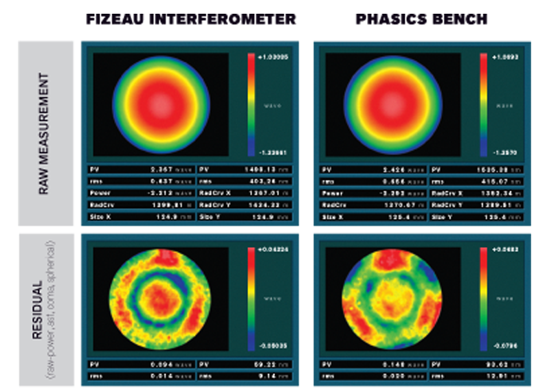Click the Phasics residual color scale bar
Screen dimensions: 558x392
(x=483, y=299)
